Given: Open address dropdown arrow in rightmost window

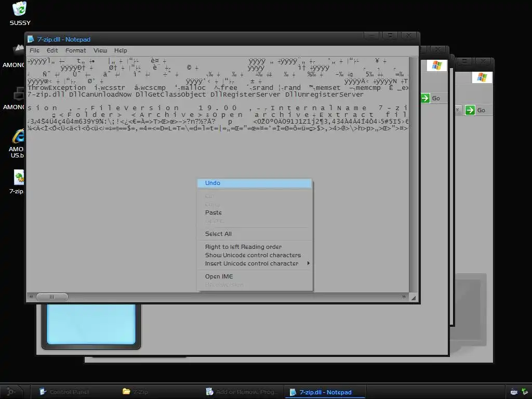Looking at the screenshot, I should pos(457,110).
